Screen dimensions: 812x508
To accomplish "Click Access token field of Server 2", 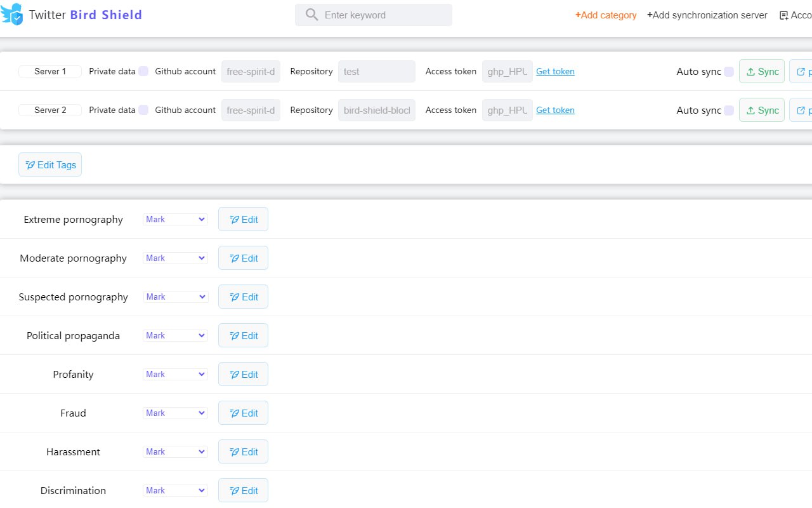I will 507,110.
